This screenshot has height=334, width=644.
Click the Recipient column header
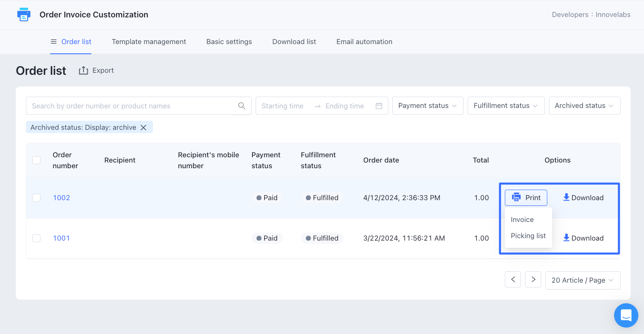120,160
